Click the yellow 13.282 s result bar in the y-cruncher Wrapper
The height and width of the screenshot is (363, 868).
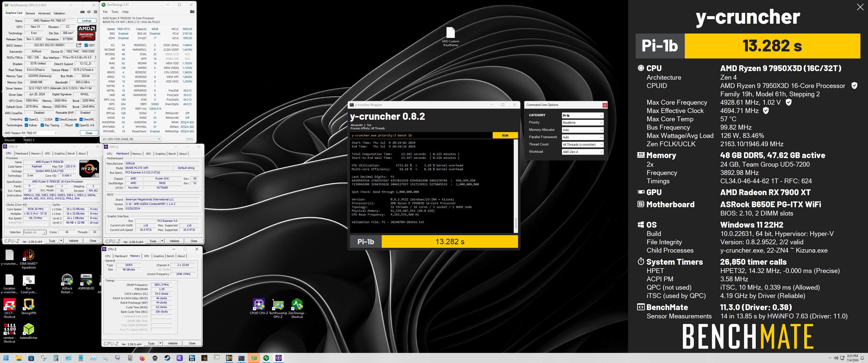pyautogui.click(x=449, y=241)
